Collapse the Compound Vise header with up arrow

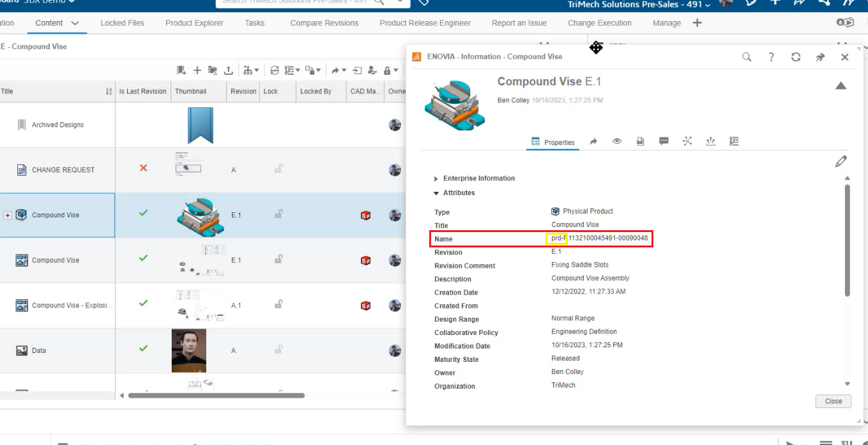point(841,86)
